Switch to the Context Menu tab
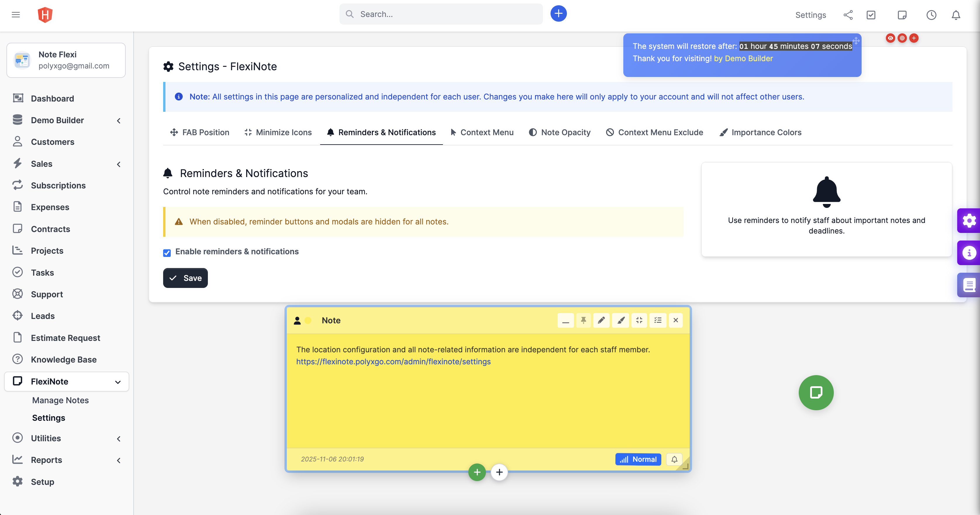 coord(482,133)
